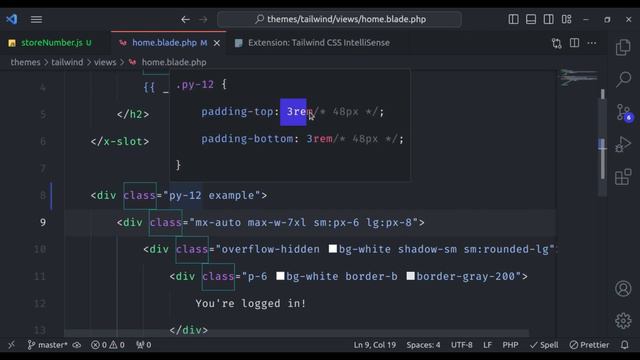Click 'overflow-hidden' on line 10
This screenshot has width=640, height=360.
click(x=271, y=249)
